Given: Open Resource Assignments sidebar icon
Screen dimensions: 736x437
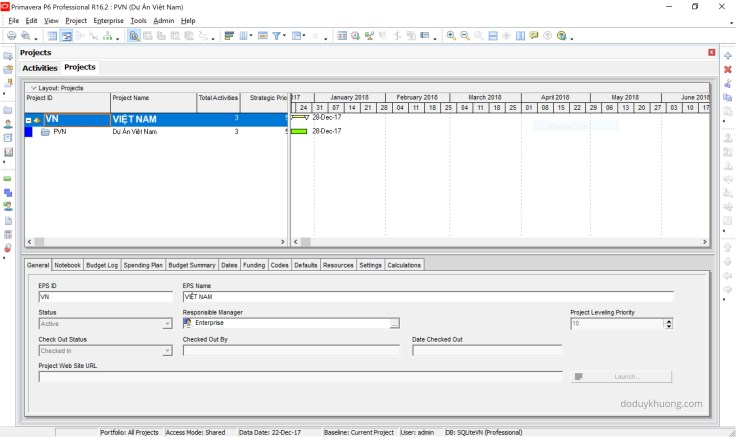Looking at the screenshot, I should (8, 207).
